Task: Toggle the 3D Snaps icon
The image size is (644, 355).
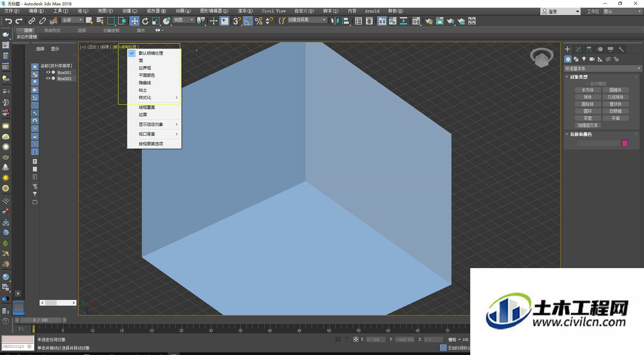Action: tap(237, 21)
